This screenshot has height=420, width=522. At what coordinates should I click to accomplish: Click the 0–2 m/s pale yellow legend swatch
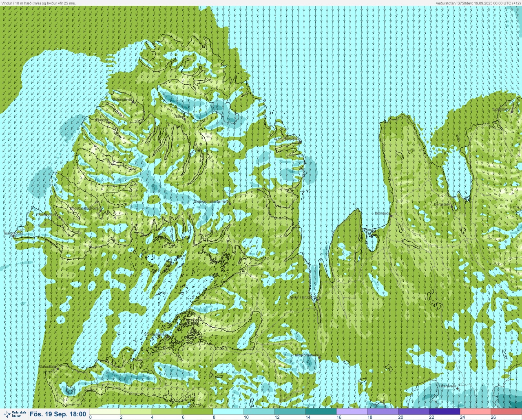[x=104, y=411]
